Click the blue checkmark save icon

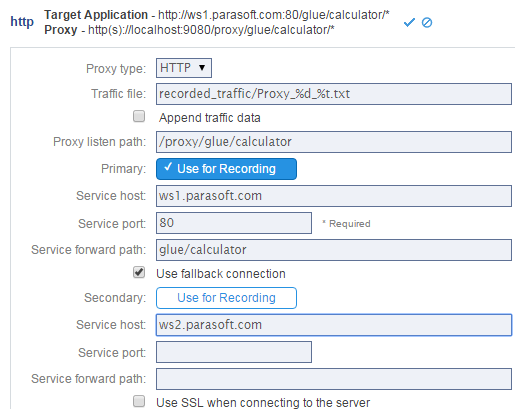pos(409,22)
